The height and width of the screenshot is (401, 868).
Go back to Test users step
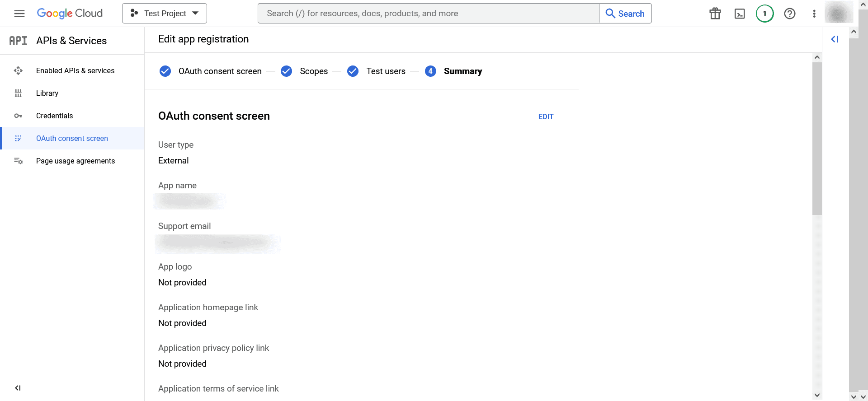(x=386, y=71)
